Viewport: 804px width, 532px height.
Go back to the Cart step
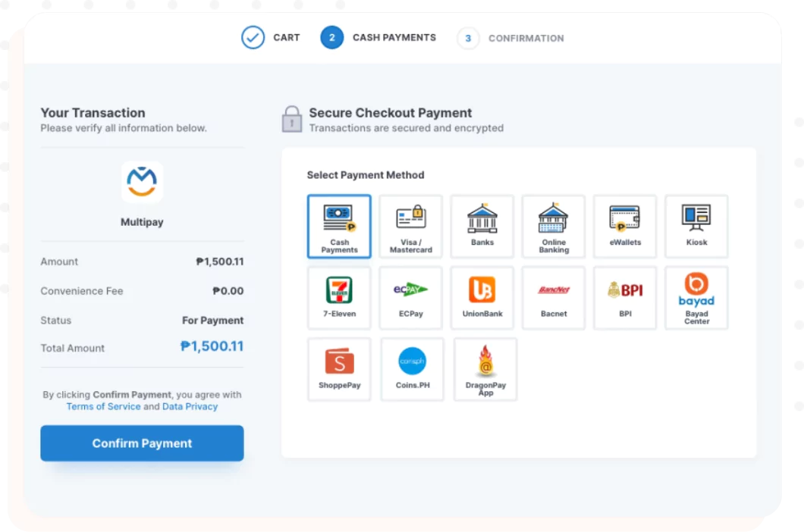tap(271, 37)
